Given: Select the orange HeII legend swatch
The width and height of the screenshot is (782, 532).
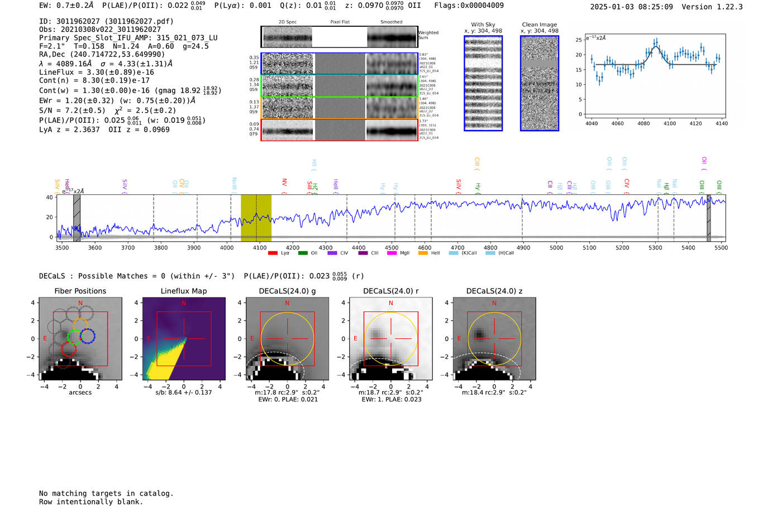Looking at the screenshot, I should click(423, 253).
